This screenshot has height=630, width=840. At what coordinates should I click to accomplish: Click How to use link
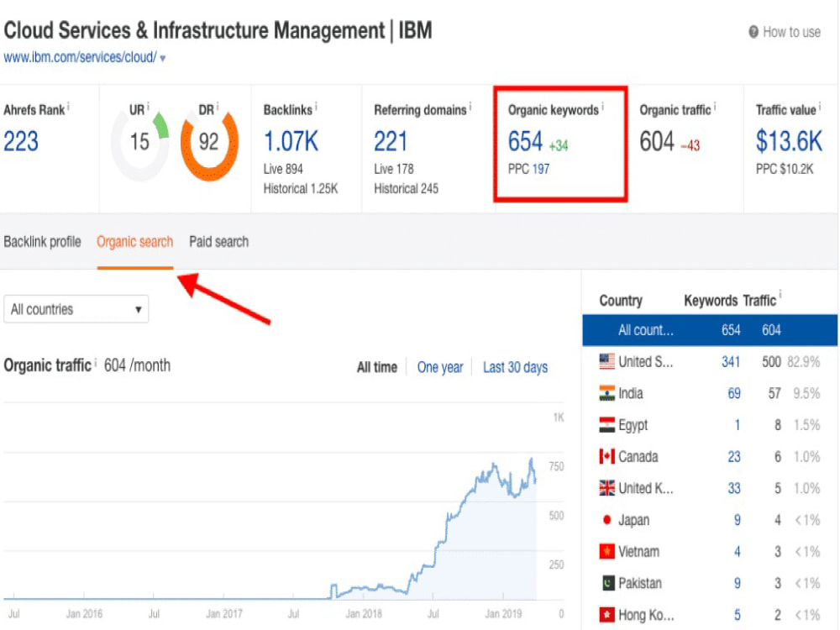pos(791,32)
